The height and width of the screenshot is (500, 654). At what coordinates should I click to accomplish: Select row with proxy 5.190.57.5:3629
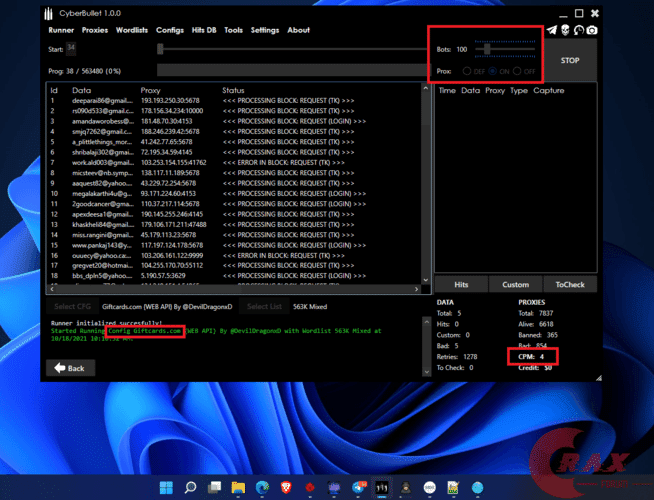235,276
